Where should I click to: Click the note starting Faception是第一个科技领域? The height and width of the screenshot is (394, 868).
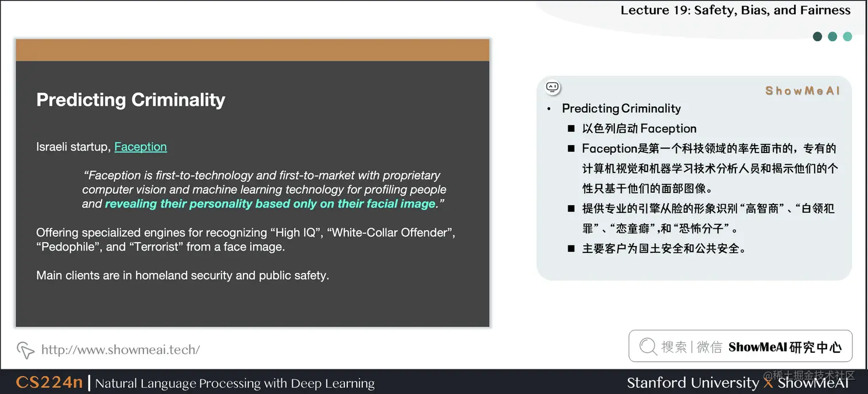710,168
